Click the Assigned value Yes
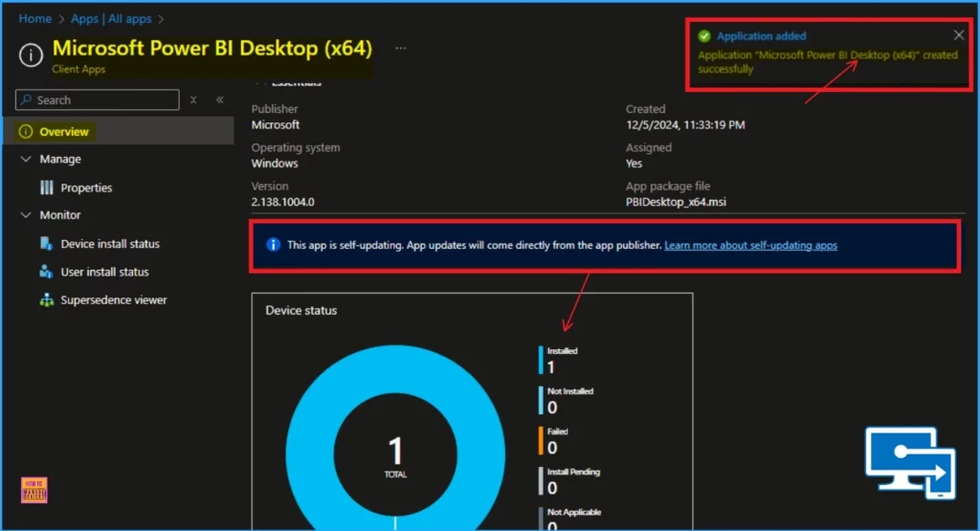The image size is (980, 531). tap(634, 164)
